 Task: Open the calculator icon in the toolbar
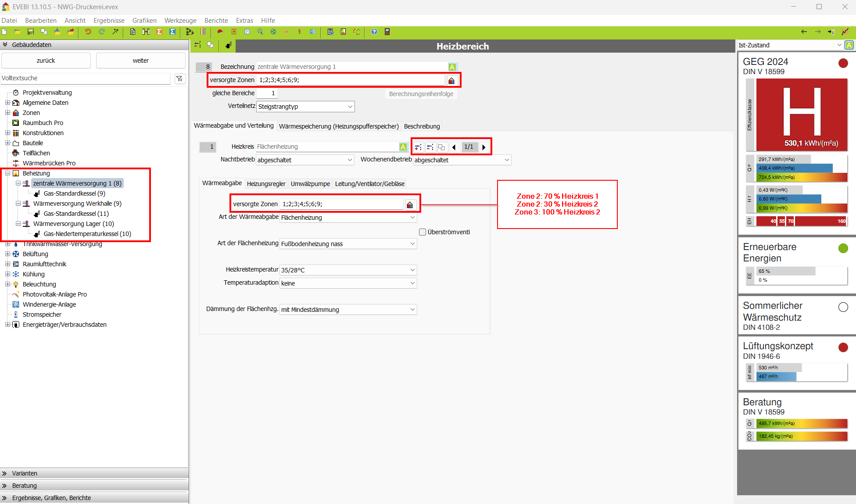387,32
